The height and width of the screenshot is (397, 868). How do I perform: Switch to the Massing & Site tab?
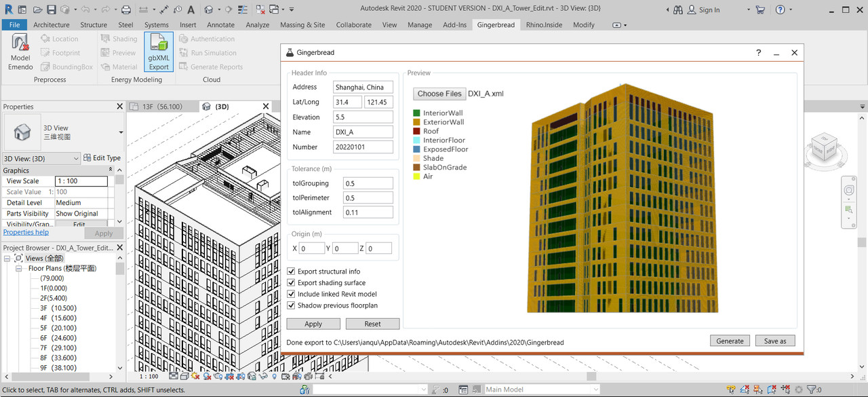pos(302,25)
